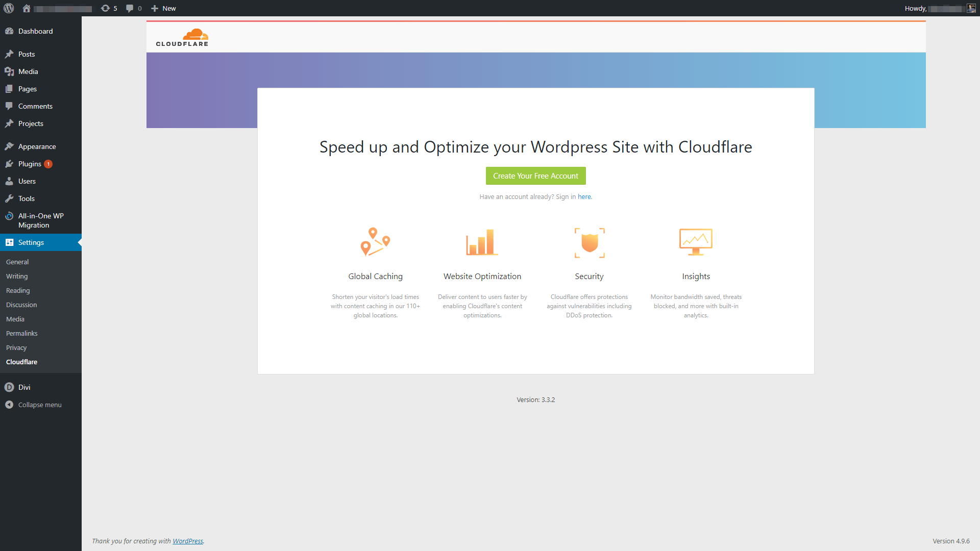The height and width of the screenshot is (551, 980).
Task: Select the Privacy settings option
Action: [16, 347]
